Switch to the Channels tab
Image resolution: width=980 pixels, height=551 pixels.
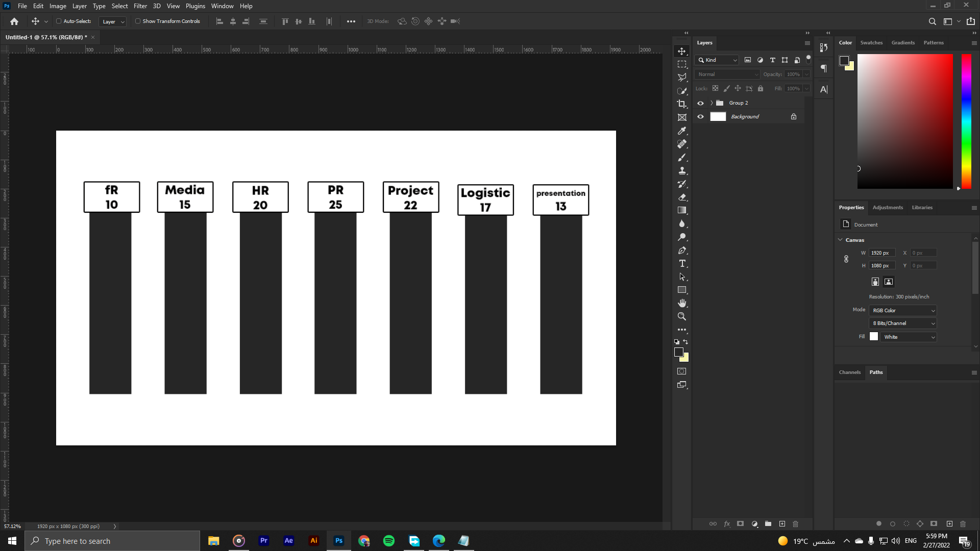click(850, 372)
